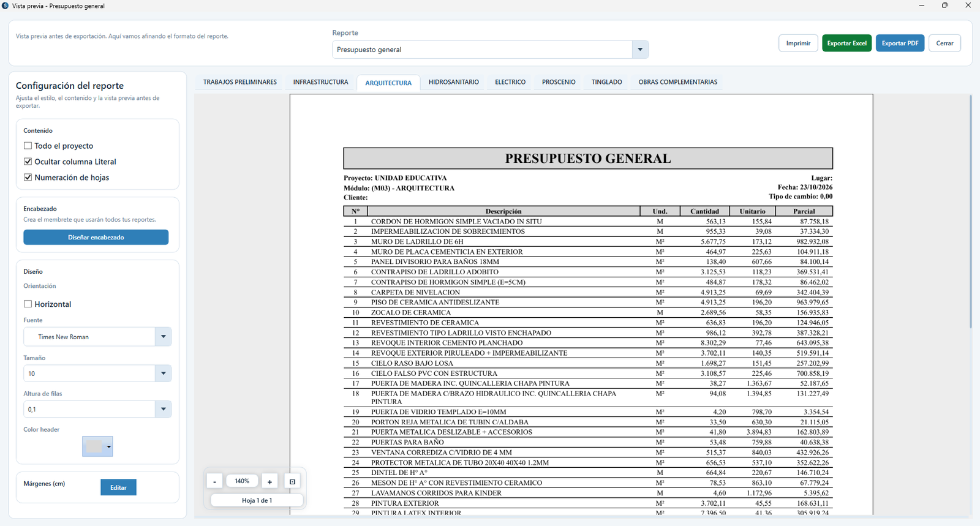Screen dimensions: 980x526
Task: Open OBRAS COMPLEMENTARIAS tab
Action: click(678, 82)
